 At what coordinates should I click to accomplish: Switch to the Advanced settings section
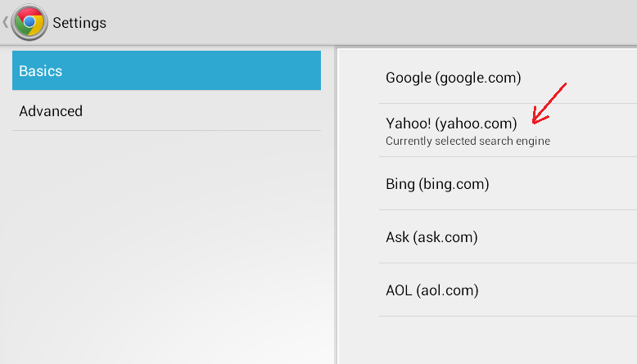[x=166, y=110]
